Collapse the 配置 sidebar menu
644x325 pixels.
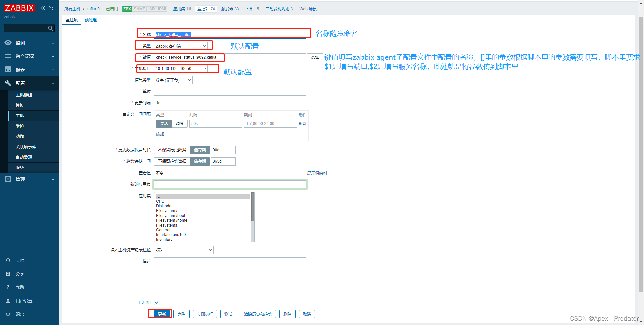coord(29,83)
